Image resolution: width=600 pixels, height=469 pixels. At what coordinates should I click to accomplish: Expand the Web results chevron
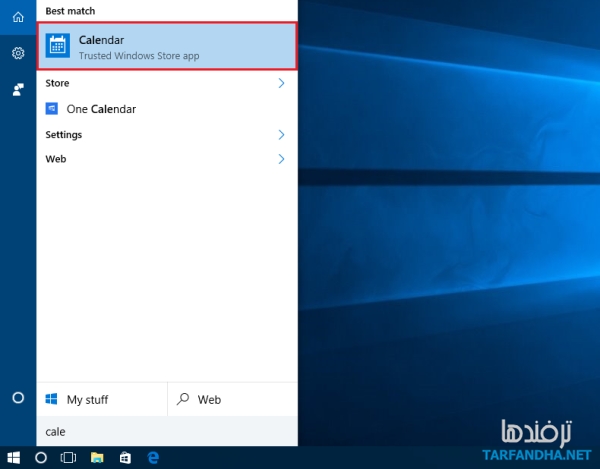pos(281,159)
